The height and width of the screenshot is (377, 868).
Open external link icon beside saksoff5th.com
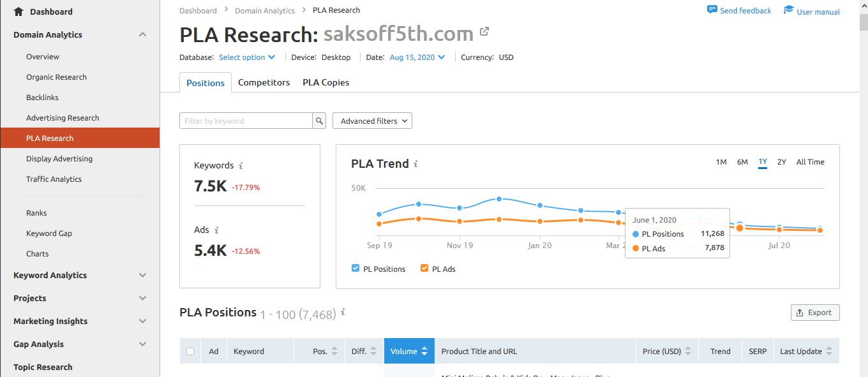click(484, 31)
